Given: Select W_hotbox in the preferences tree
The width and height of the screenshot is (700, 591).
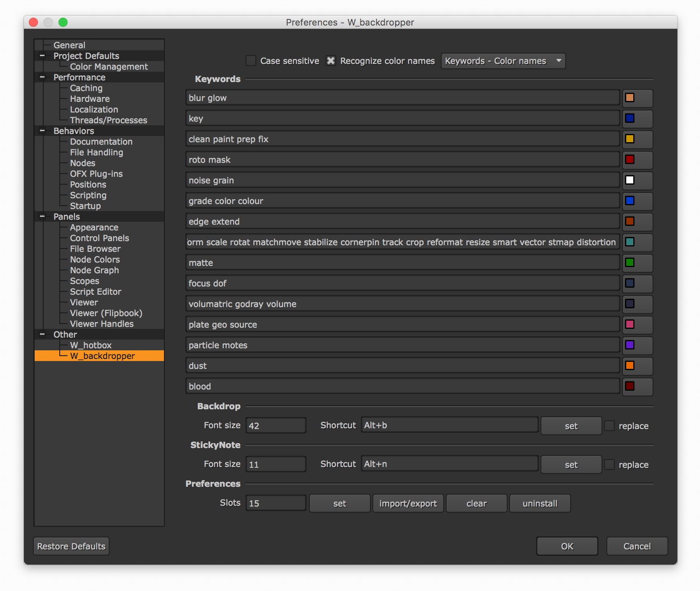Looking at the screenshot, I should [91, 345].
